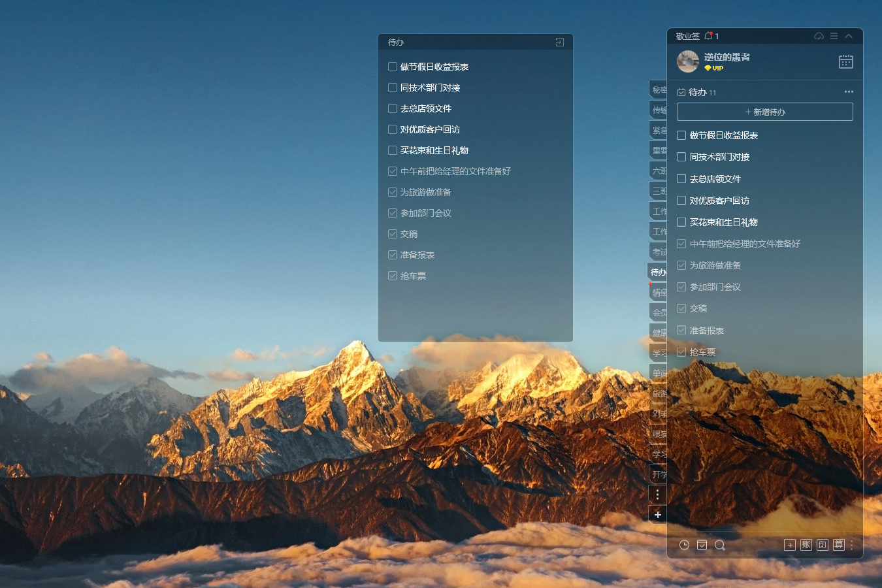Click the username 逆位的愚者
This screenshot has width=882, height=588.
pos(727,57)
